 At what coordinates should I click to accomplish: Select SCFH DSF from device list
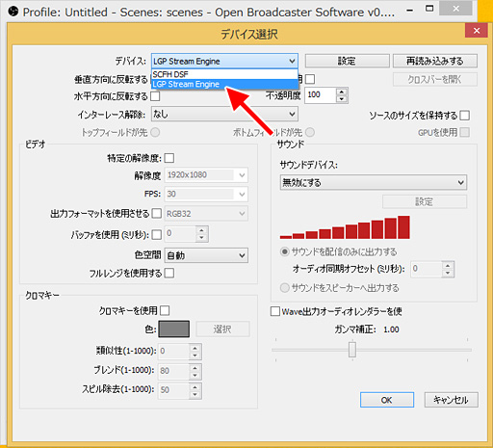tap(224, 74)
